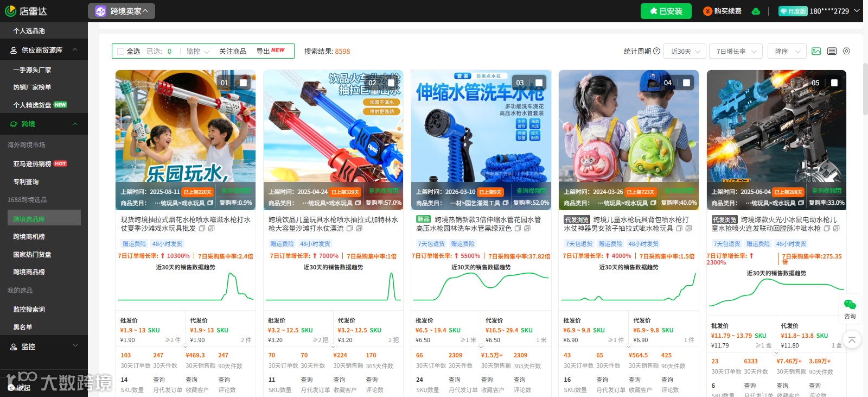Open the 近30天 period dropdown
The width and height of the screenshot is (868, 397).
[x=685, y=51]
